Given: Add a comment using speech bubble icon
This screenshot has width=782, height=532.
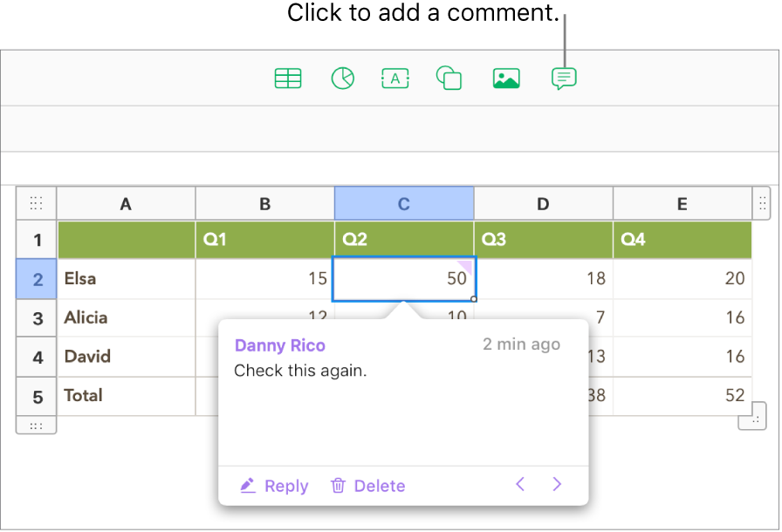Looking at the screenshot, I should pos(564,78).
